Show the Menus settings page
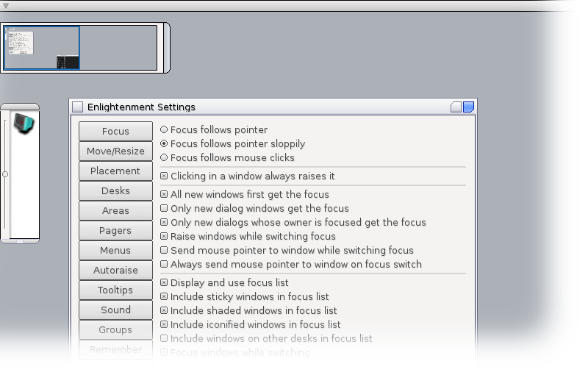This screenshot has height=386, width=588. (115, 251)
